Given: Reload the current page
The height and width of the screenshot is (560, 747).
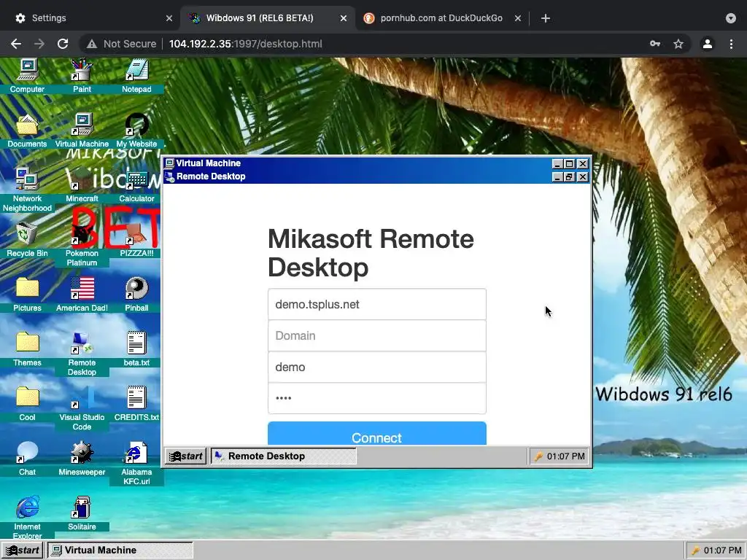Looking at the screenshot, I should point(63,44).
